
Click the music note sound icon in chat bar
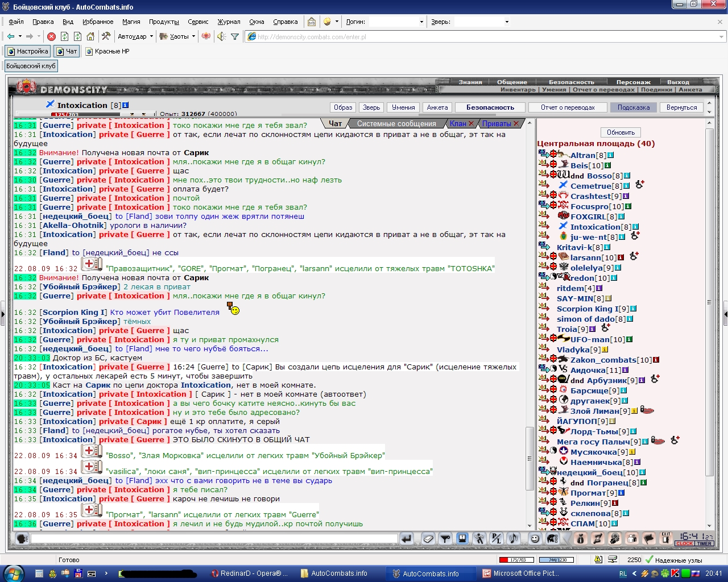[514, 538]
